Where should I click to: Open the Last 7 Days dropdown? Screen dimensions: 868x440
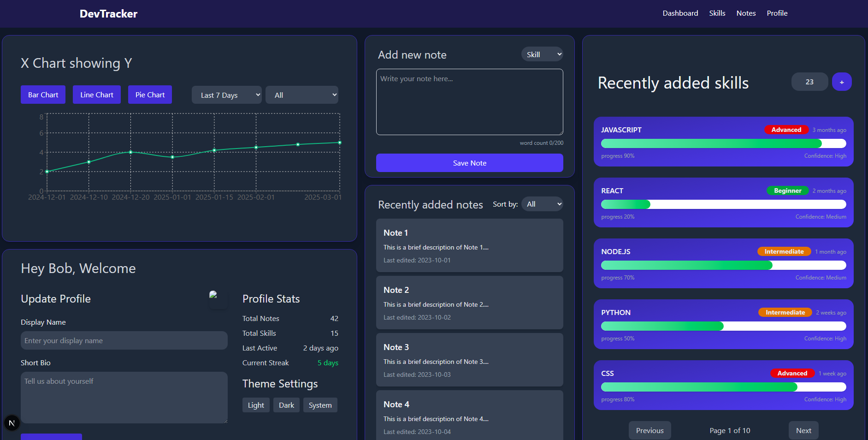click(x=226, y=95)
